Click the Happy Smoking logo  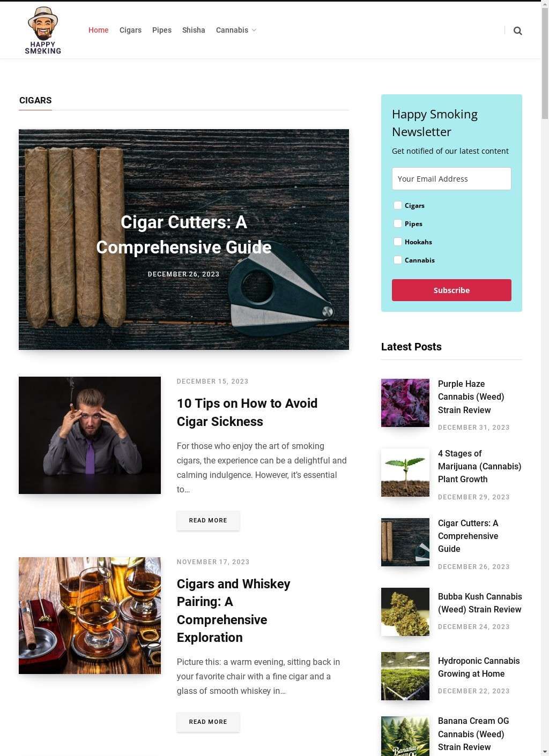43,31
